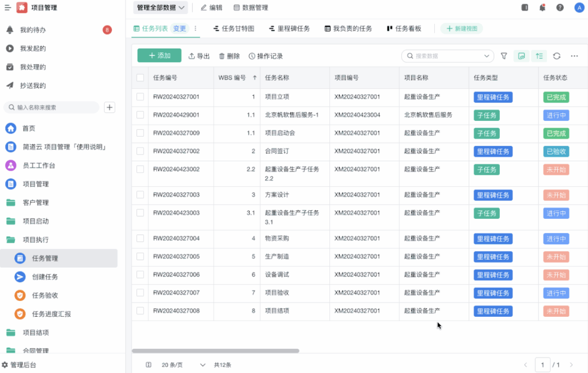The width and height of the screenshot is (588, 373).
Task: Click 新建视图 to create a view
Action: click(x=461, y=29)
